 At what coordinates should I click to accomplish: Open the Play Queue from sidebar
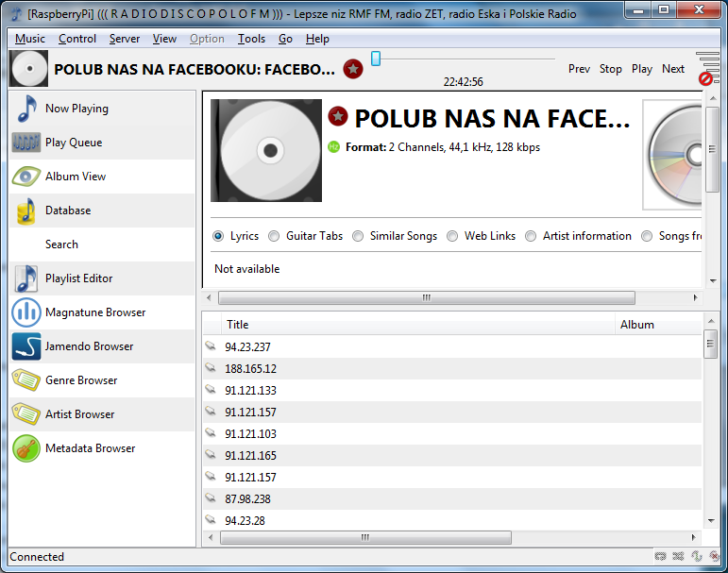(x=102, y=143)
